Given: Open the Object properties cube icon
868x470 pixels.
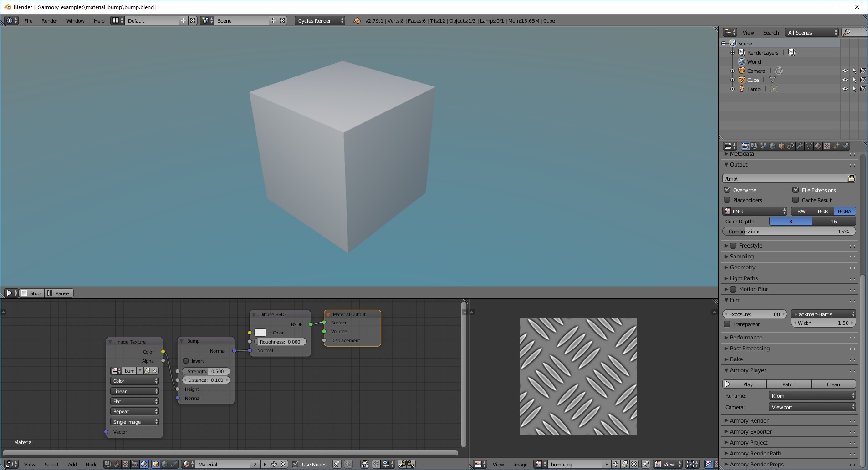Looking at the screenshot, I should coord(781,146).
